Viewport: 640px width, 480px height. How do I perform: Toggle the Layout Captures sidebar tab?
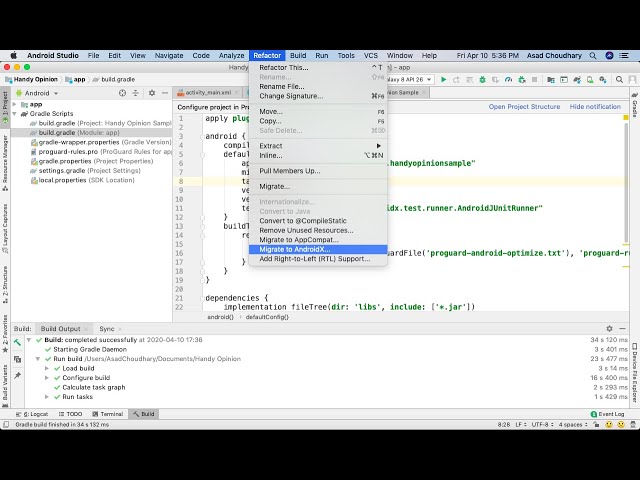point(5,228)
